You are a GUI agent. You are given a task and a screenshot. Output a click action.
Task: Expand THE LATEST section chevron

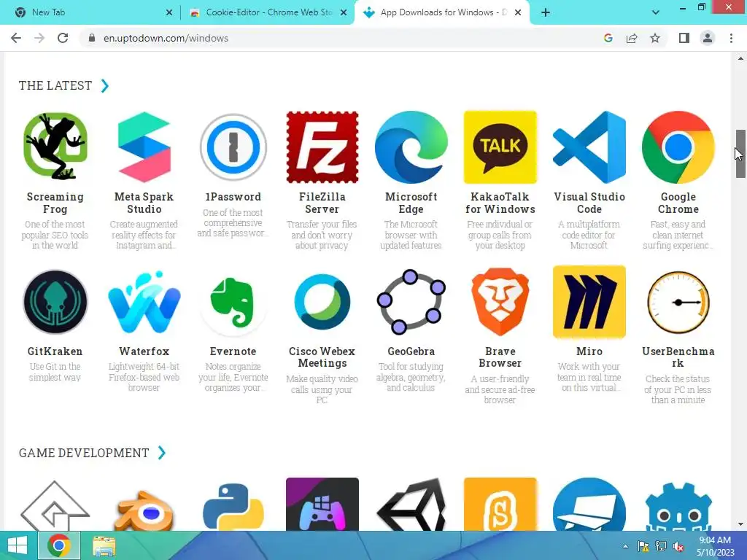[105, 86]
